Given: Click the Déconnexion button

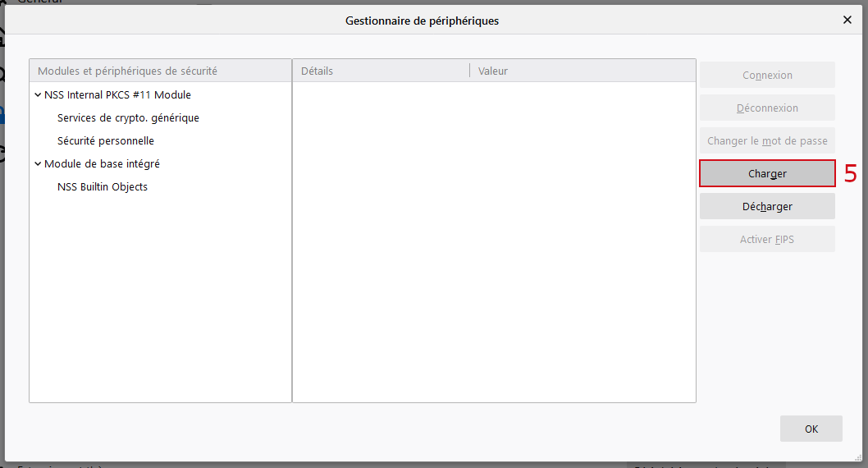Looking at the screenshot, I should pos(767,108).
